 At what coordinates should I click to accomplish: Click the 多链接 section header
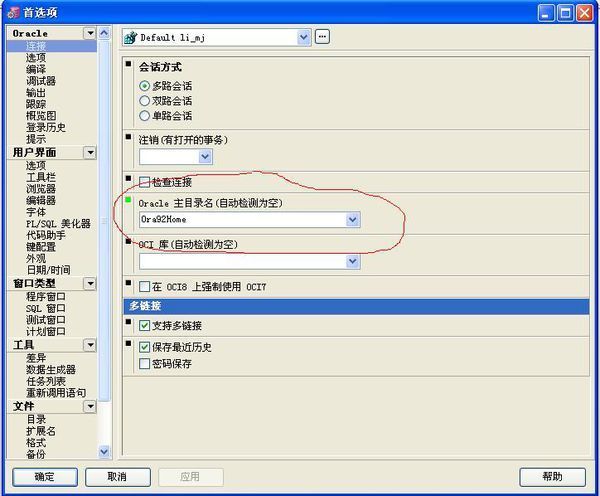tap(356, 306)
